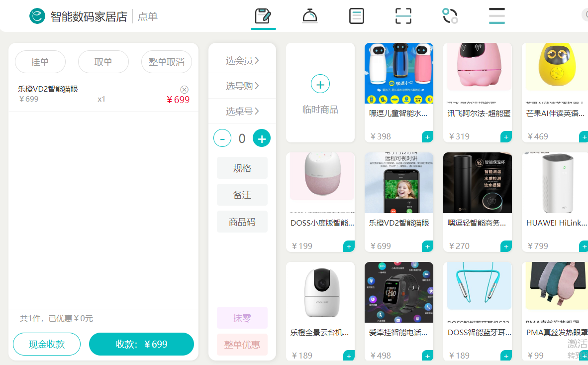This screenshot has width=588, height=365.
Task: Add 嘿逗儿童智能水 ¥398 with its plus icon
Action: click(x=427, y=137)
